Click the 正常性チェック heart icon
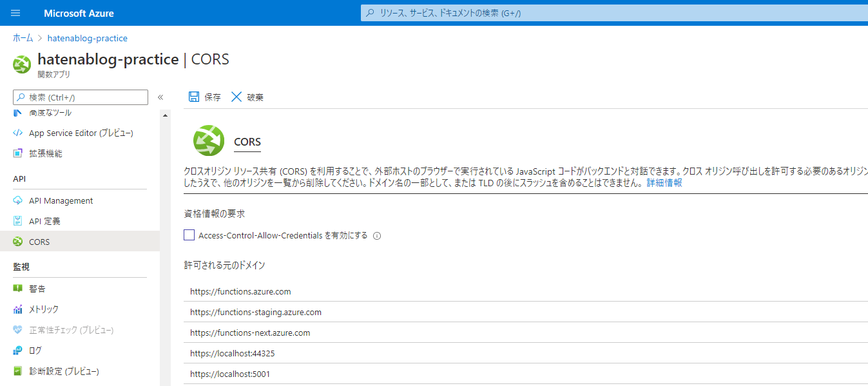The width and height of the screenshot is (868, 386). pyautogui.click(x=17, y=330)
